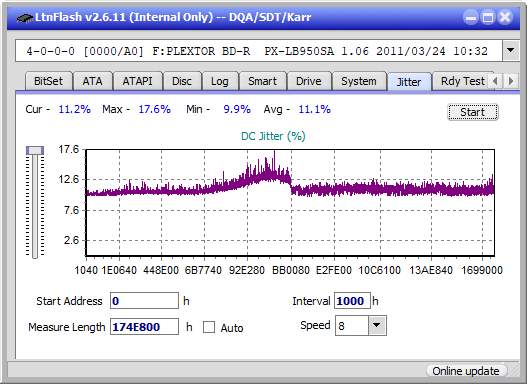Image resolution: width=527 pixels, height=384 pixels.
Task: Enable the Auto measure length checkbox
Action: 209,327
